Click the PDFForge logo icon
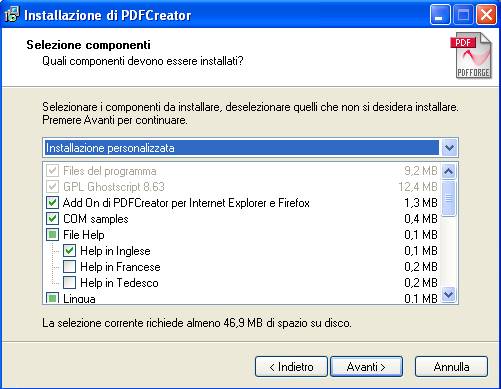This screenshot has height=389, width=501. click(x=471, y=56)
